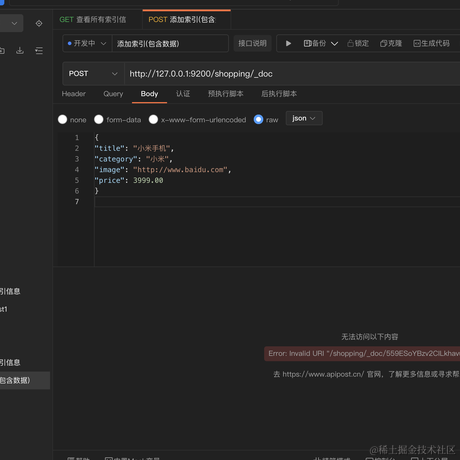
Task: Select the sidebar item ending in st1
Action: [4, 309]
